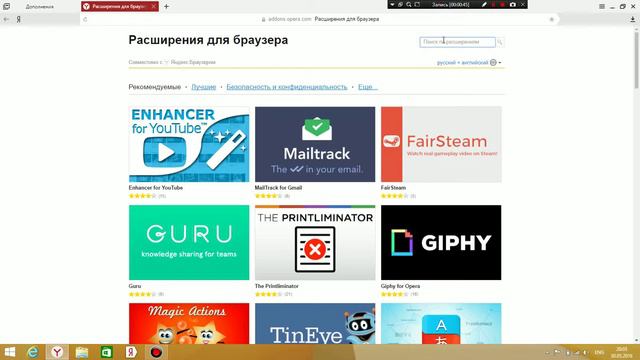Viewport: 640px width, 360px height.
Task: Open the tab panel icon at top-left
Action: coord(6,6)
